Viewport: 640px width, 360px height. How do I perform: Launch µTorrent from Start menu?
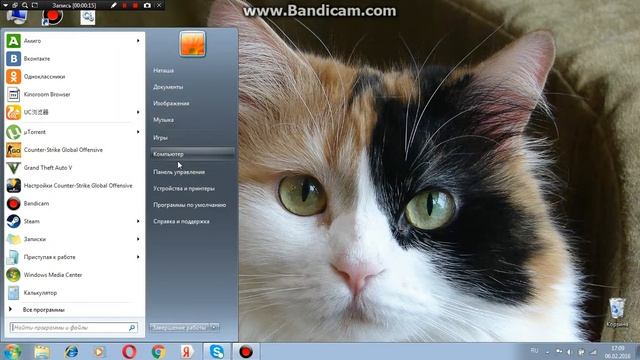[73, 132]
